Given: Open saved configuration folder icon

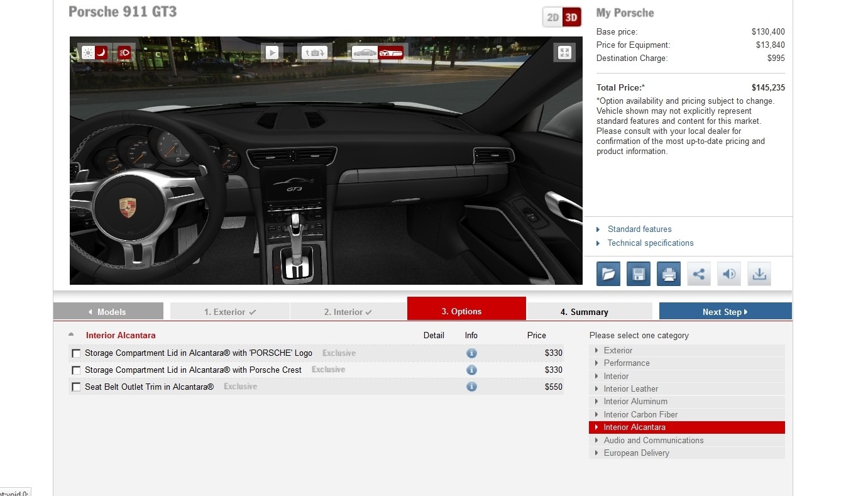Looking at the screenshot, I should [x=608, y=274].
